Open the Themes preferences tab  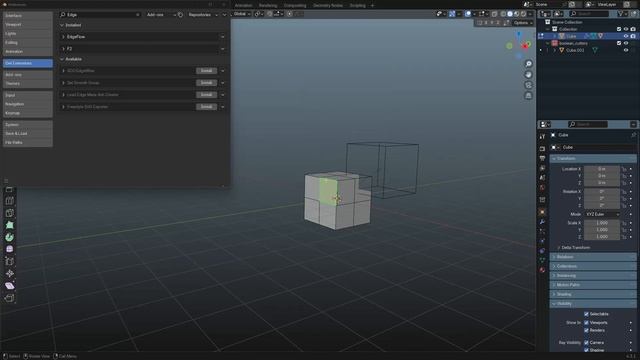[28, 84]
